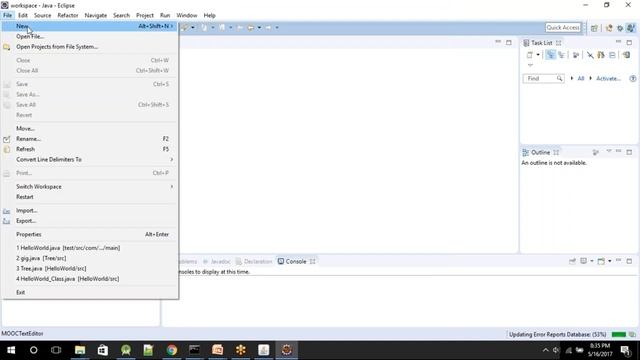640x360 pixels.
Task: Expand Convert Line Delimiters To submenu
Action: [90, 160]
